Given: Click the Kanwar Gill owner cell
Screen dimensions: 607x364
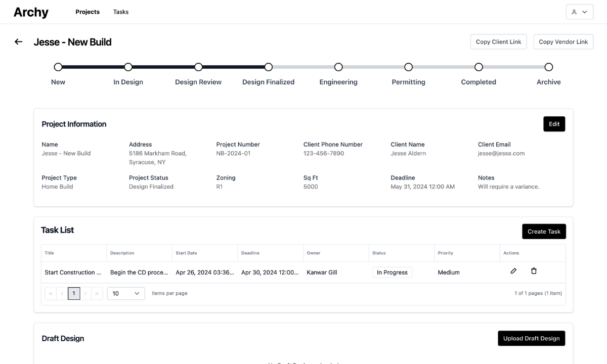Looking at the screenshot, I should [x=336, y=272].
